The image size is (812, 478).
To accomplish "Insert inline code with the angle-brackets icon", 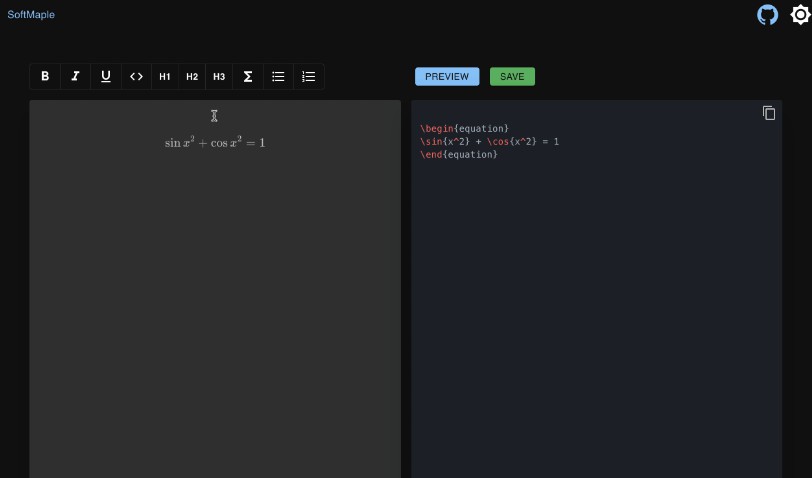I will pyautogui.click(x=137, y=77).
